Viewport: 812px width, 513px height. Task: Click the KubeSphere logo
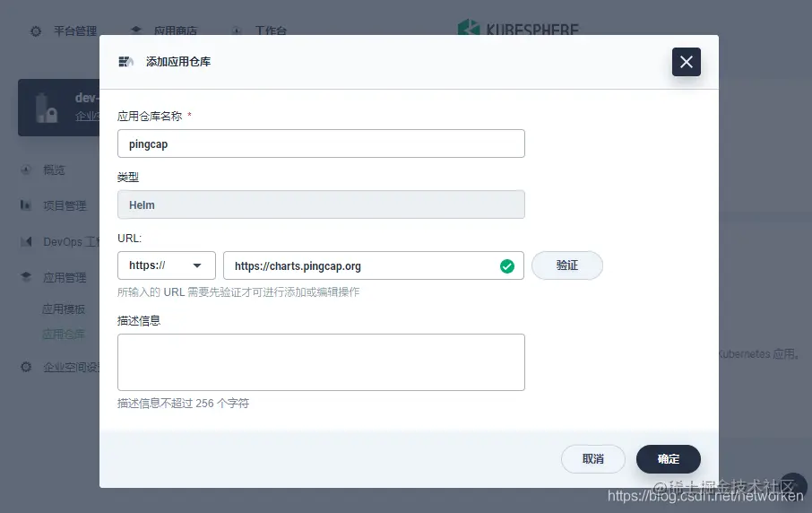point(518,28)
